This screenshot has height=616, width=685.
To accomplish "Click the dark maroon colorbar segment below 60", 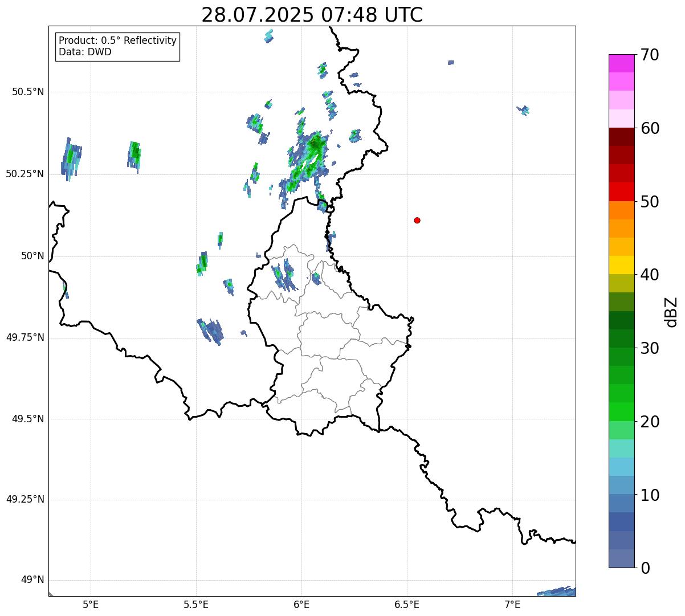I will point(621,137).
